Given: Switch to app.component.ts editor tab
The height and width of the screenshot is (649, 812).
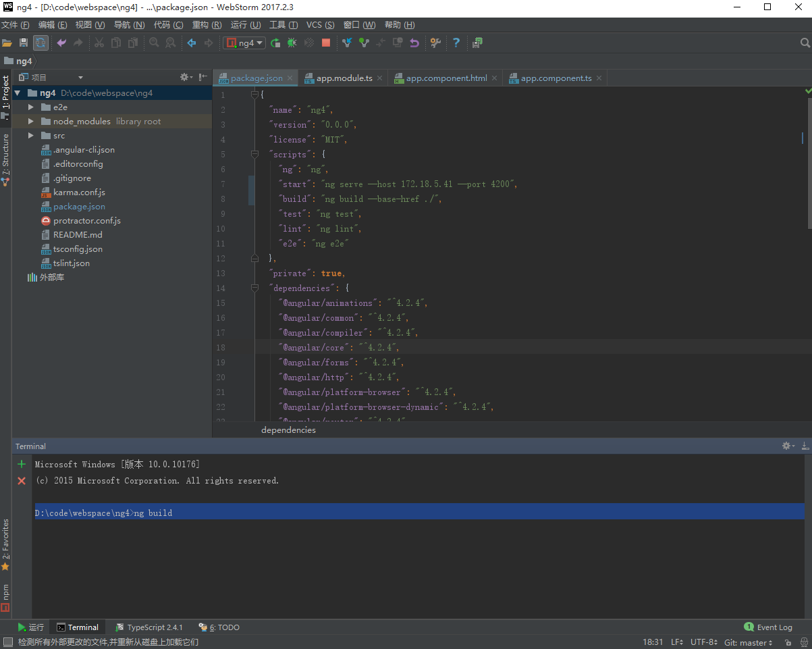Looking at the screenshot, I should 556,78.
